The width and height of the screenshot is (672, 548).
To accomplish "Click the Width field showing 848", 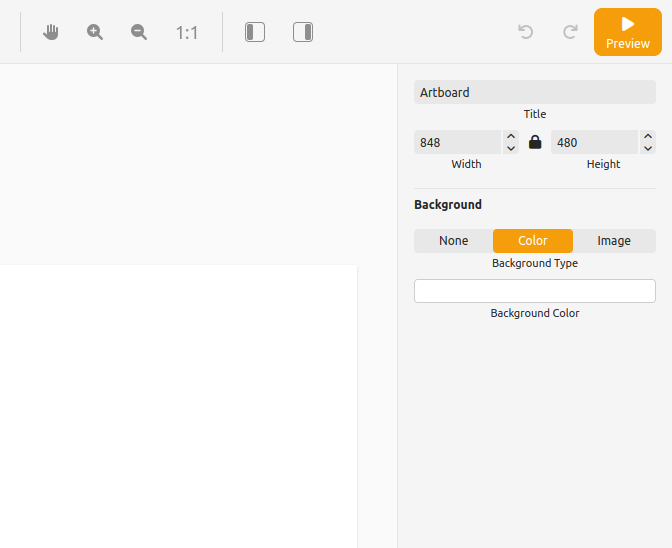I will (457, 142).
